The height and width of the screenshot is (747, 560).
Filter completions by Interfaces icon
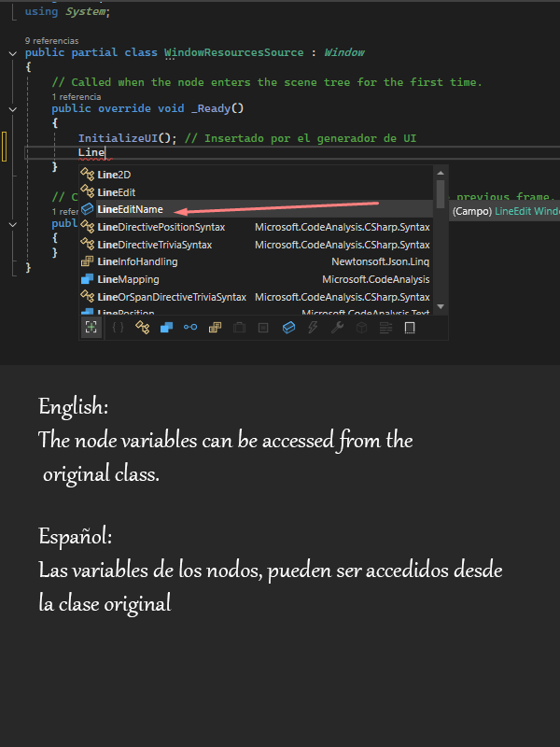coord(190,328)
